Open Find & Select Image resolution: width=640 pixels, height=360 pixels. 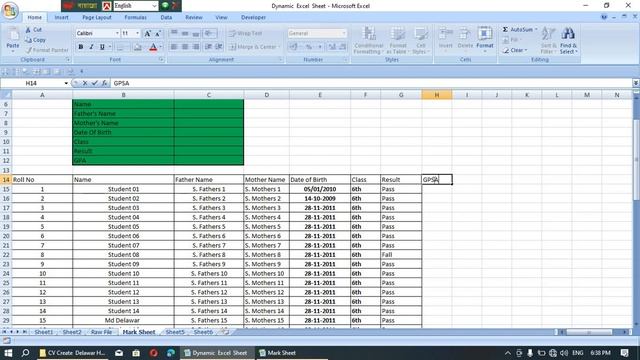pyautogui.click(x=568, y=40)
